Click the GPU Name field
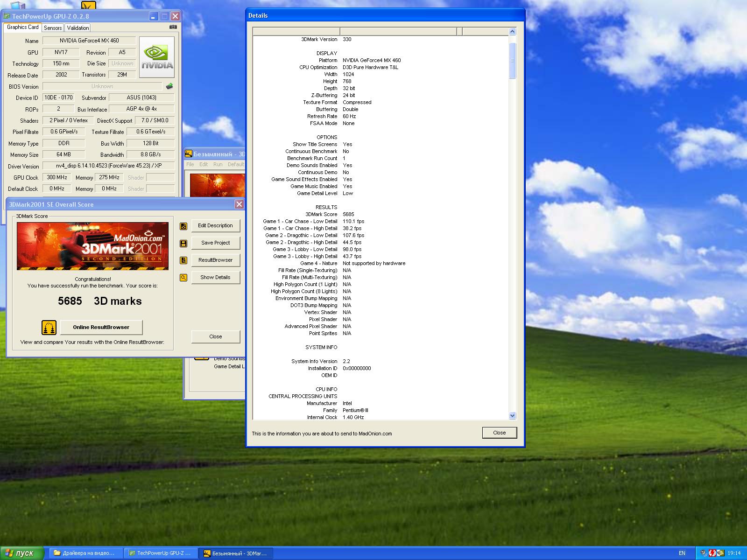747x560 pixels. pos(89,41)
